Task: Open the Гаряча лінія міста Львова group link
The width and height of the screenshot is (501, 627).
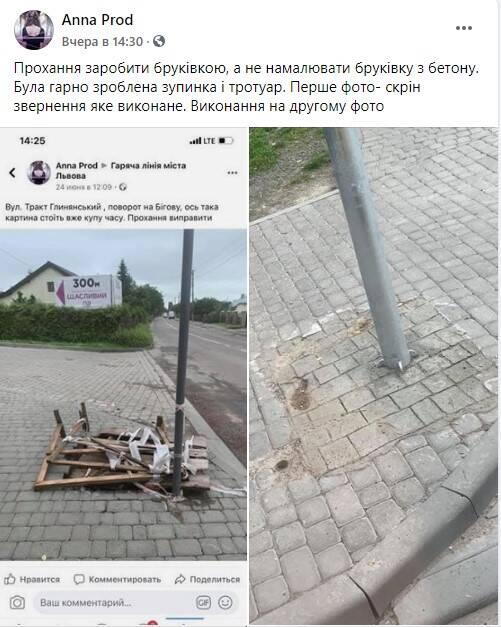Action: click(121, 170)
